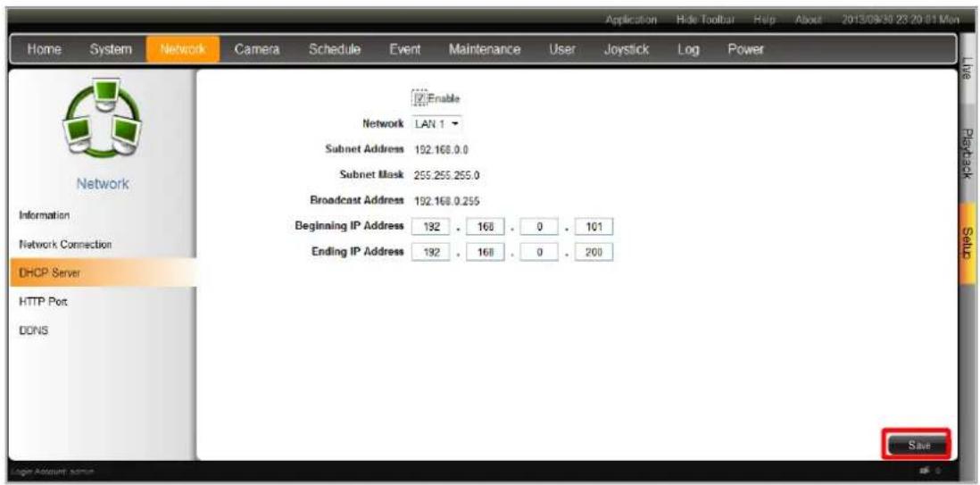Click the date and time display
The height and width of the screenshot is (485, 980).
(899, 21)
